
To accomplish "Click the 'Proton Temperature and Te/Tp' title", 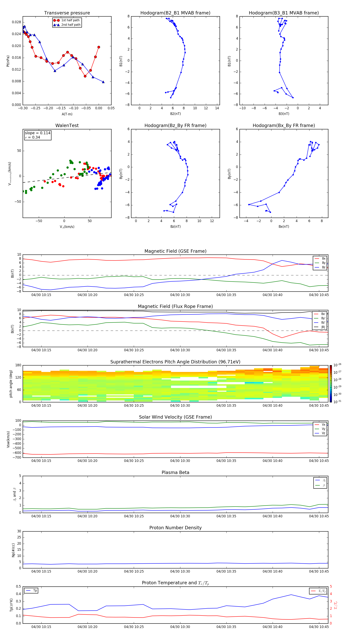I will 175,583.
